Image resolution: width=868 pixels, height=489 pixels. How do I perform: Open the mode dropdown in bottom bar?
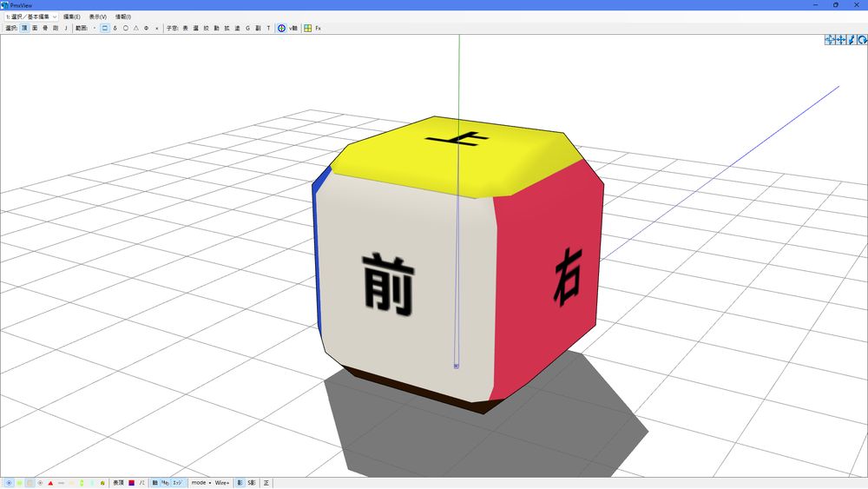[201, 483]
